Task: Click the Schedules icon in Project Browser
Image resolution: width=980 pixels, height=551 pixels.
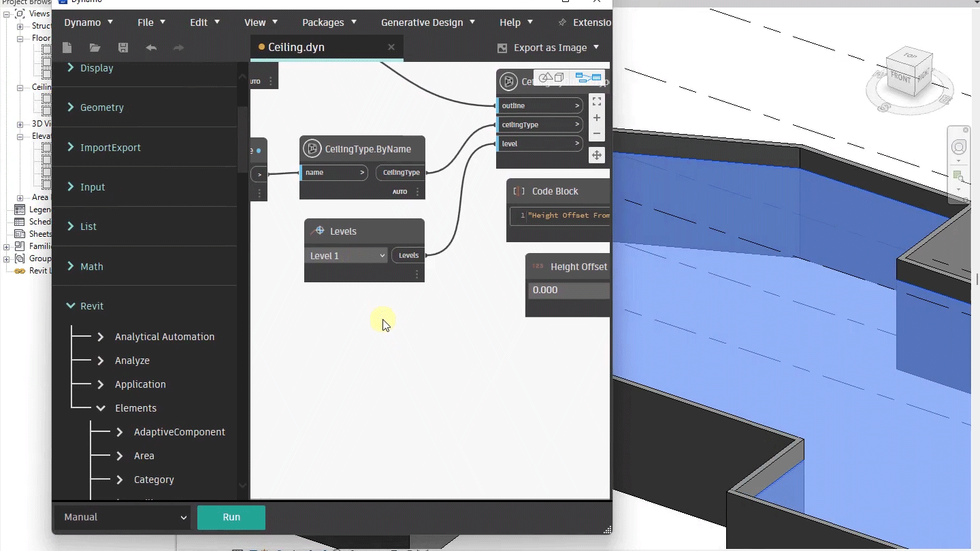Action: click(x=20, y=222)
